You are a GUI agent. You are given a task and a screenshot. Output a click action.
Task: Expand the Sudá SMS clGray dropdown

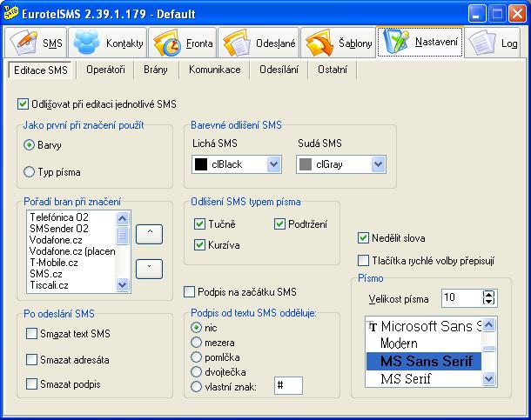click(x=378, y=163)
